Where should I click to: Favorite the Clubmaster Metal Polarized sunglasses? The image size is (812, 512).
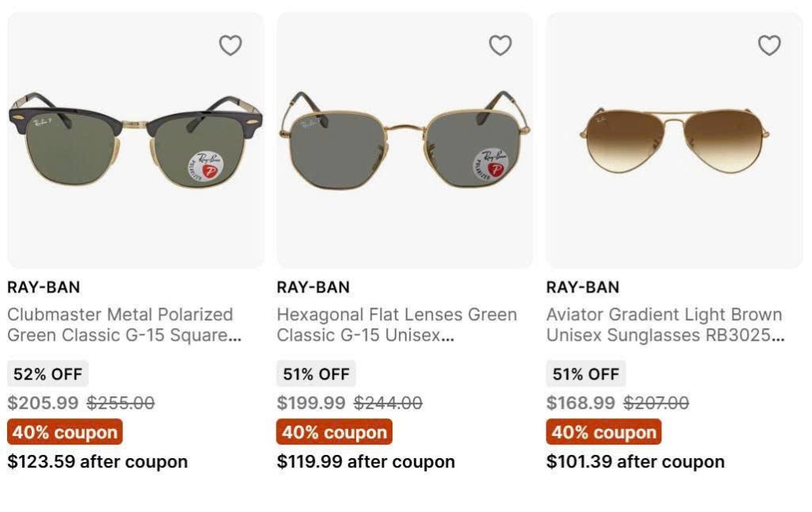point(231,46)
